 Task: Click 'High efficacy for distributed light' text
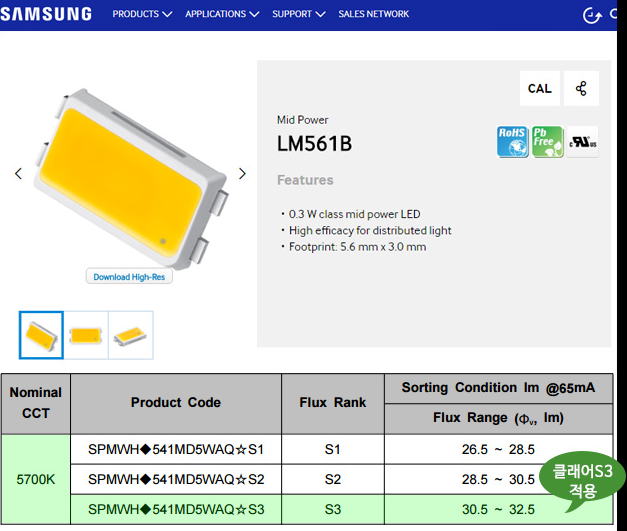[x=370, y=230]
